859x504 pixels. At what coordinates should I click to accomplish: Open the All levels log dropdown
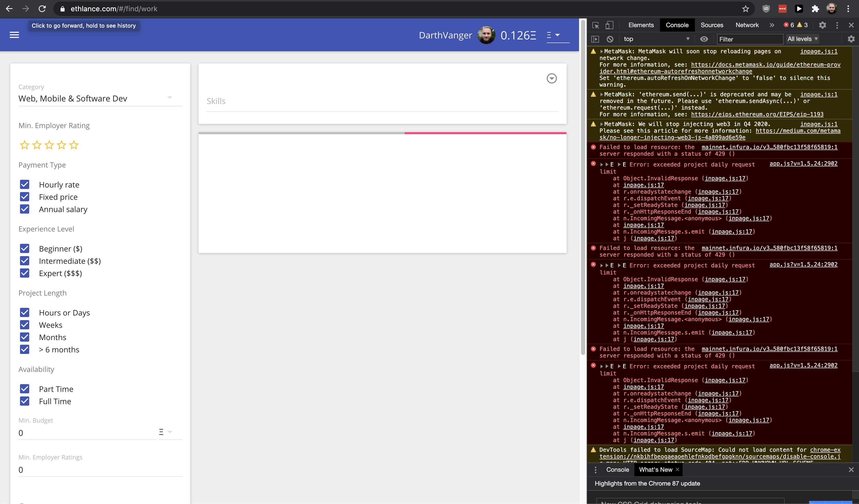coord(802,39)
